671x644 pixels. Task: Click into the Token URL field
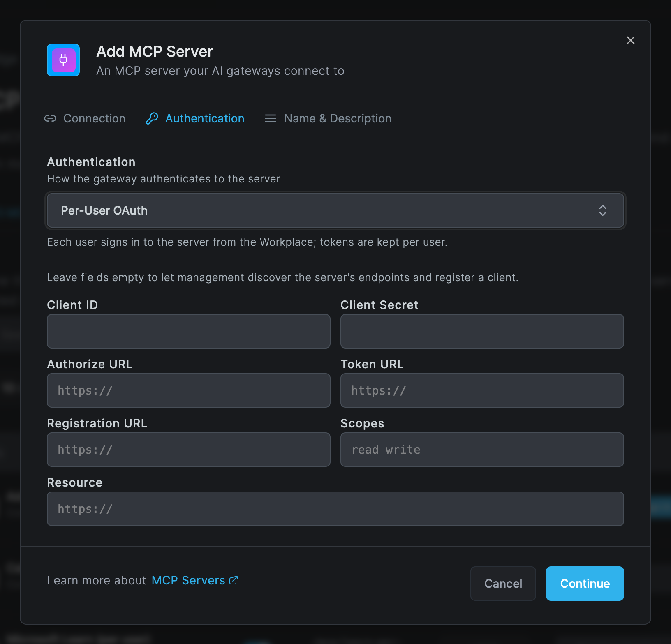(482, 390)
